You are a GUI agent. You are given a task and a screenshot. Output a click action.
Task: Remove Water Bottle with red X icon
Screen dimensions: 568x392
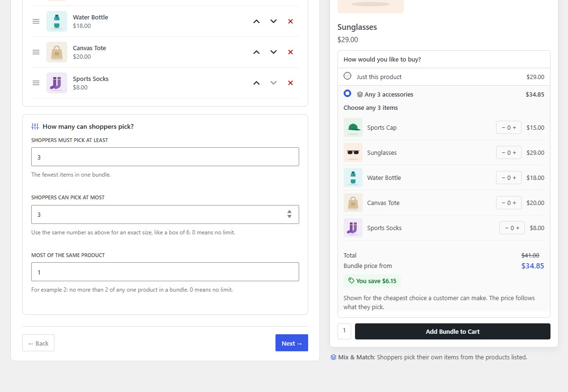point(291,21)
